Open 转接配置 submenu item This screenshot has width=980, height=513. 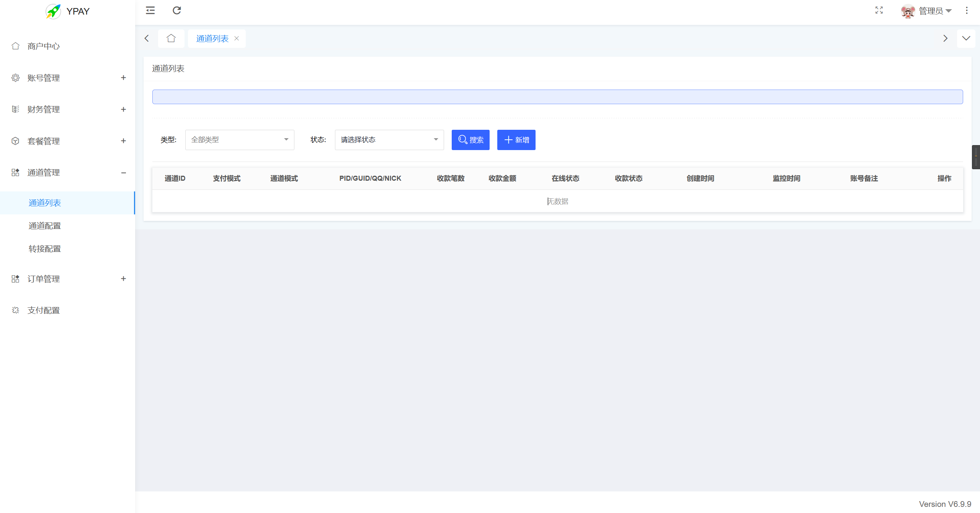[45, 249]
